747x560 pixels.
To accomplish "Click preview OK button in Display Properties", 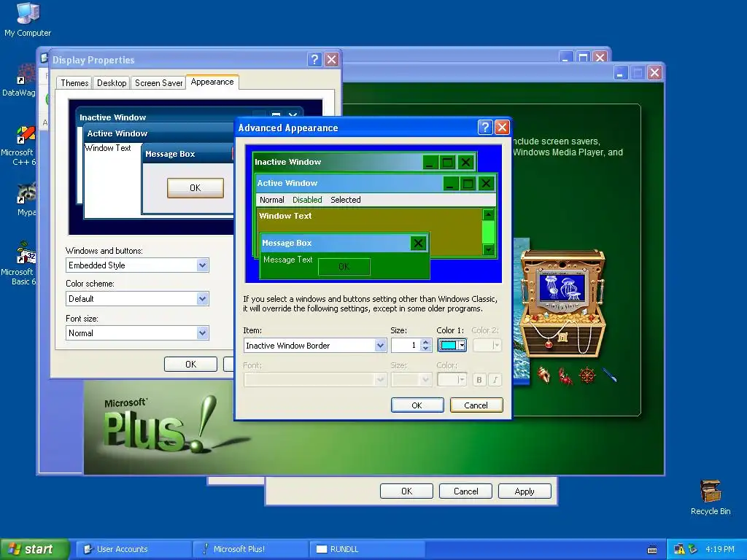I will tap(196, 187).
